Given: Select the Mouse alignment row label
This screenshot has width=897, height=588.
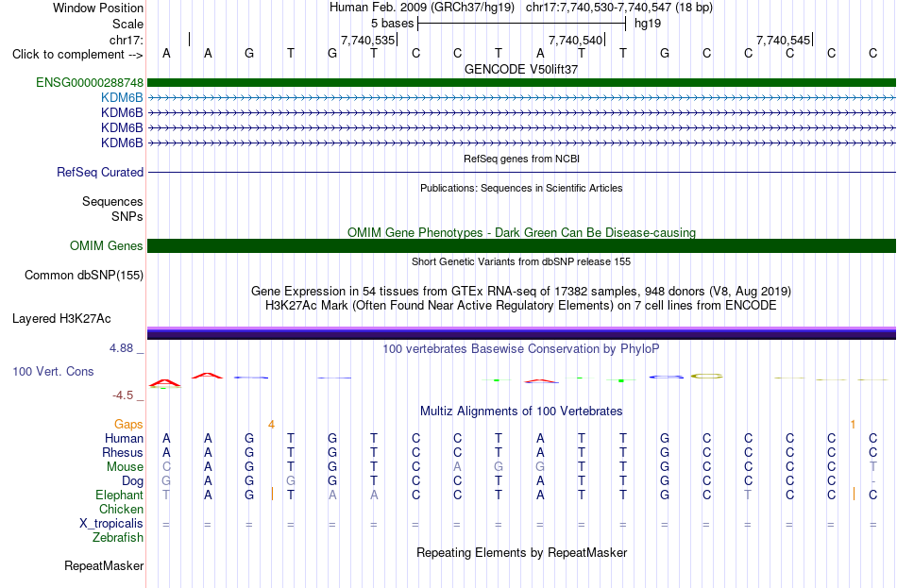Looking at the screenshot, I should (x=125, y=467).
